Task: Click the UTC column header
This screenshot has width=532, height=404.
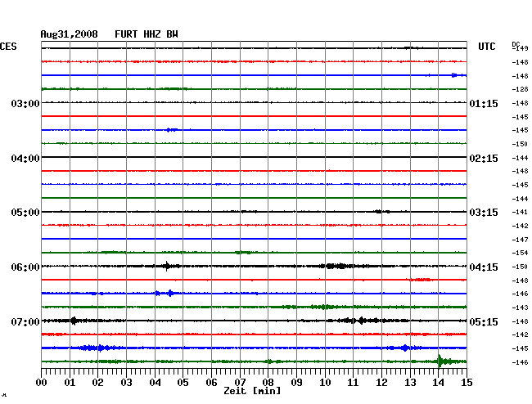Action: pos(486,47)
